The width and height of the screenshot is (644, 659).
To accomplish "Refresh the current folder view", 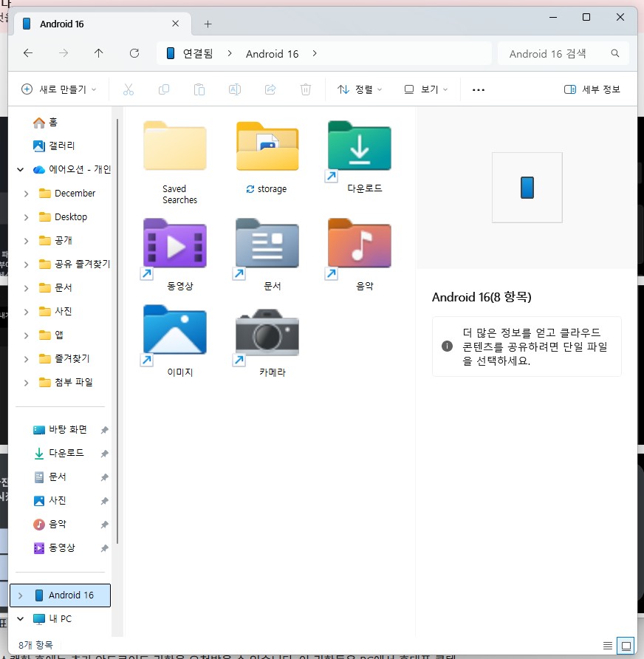I will coord(134,53).
